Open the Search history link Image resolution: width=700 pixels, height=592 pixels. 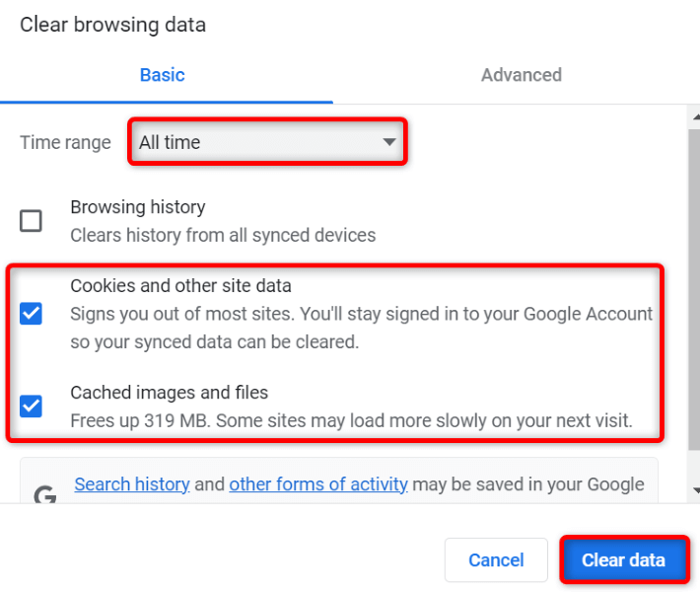click(132, 484)
